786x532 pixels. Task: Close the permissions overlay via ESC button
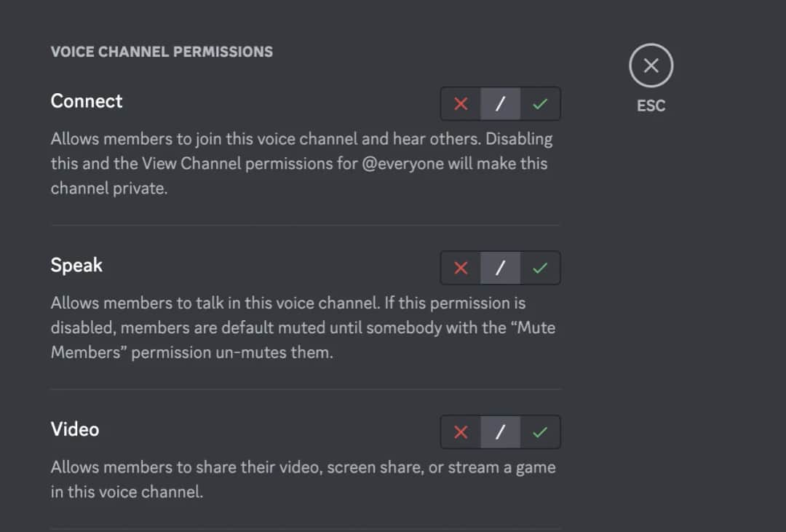pyautogui.click(x=650, y=65)
